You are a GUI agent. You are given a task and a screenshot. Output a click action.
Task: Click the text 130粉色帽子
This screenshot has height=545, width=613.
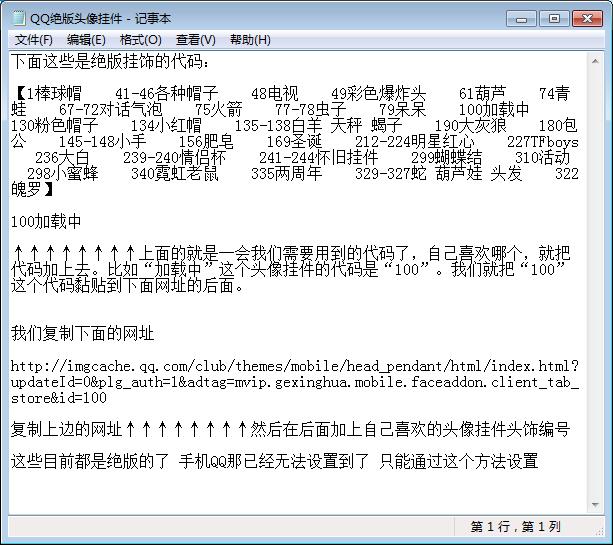click(54, 125)
